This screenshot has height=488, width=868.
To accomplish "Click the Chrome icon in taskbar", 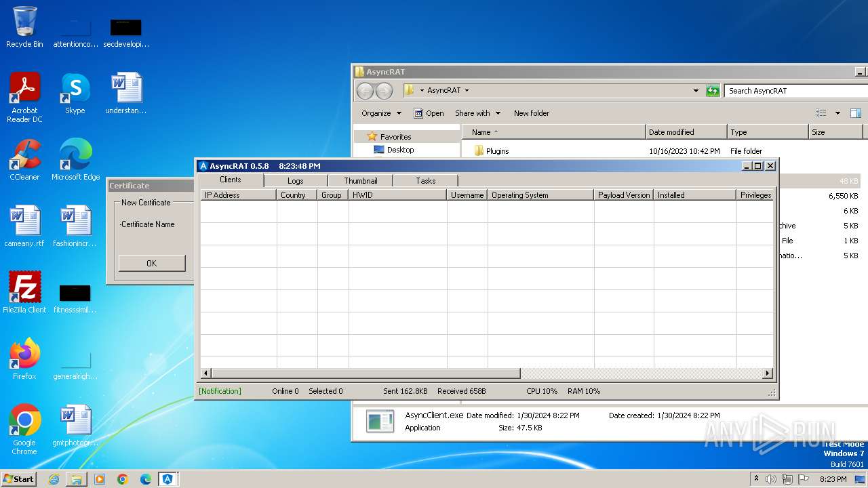I will [x=123, y=479].
